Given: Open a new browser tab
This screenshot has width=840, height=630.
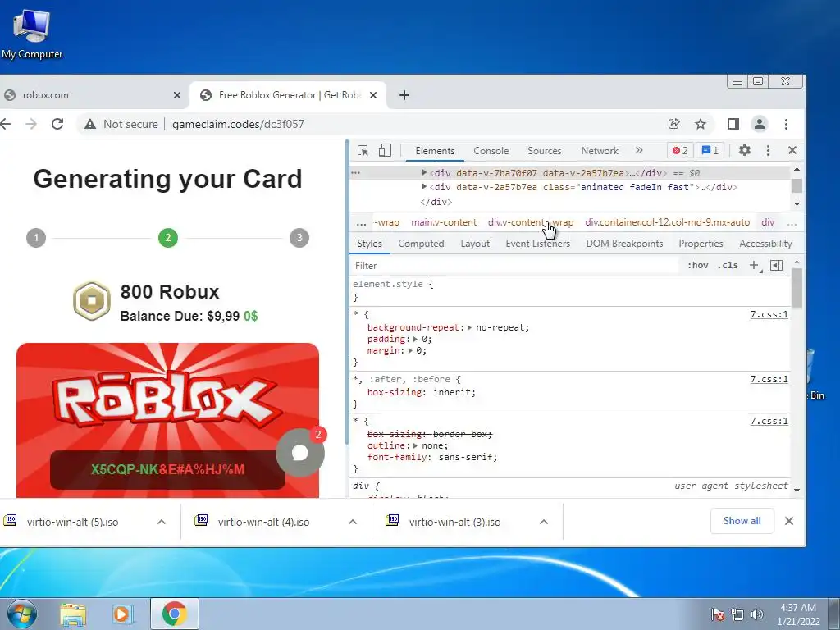Looking at the screenshot, I should pyautogui.click(x=404, y=95).
